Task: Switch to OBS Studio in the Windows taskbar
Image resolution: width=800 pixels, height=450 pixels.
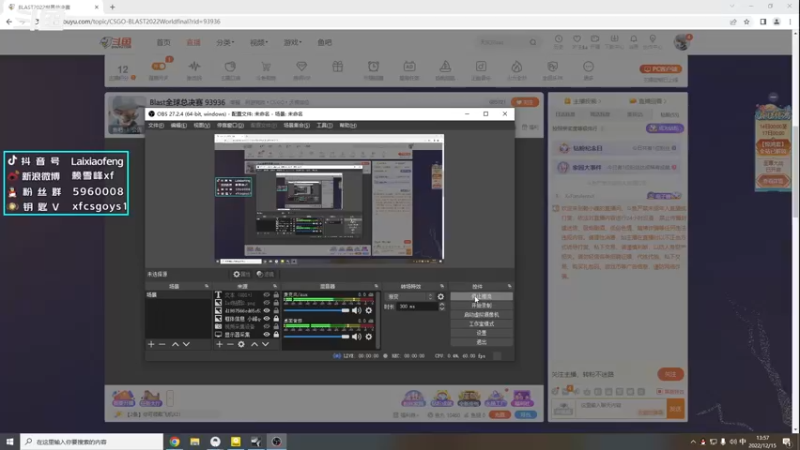Action: tap(277, 442)
